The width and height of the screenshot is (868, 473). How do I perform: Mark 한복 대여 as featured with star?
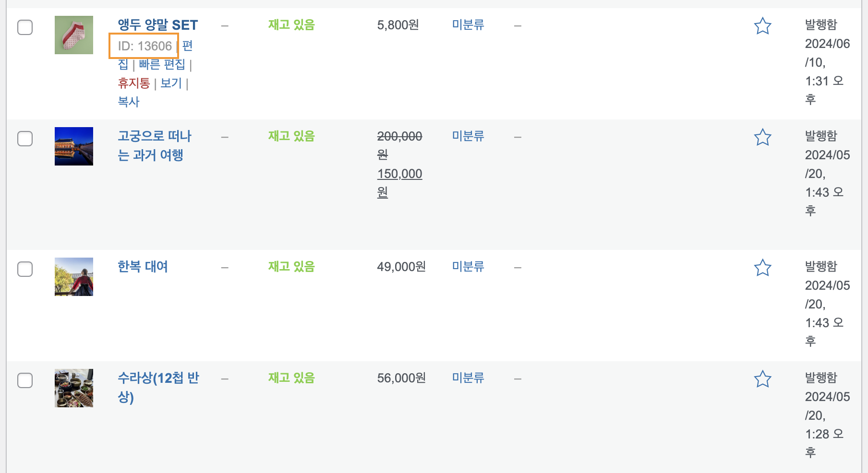click(762, 268)
